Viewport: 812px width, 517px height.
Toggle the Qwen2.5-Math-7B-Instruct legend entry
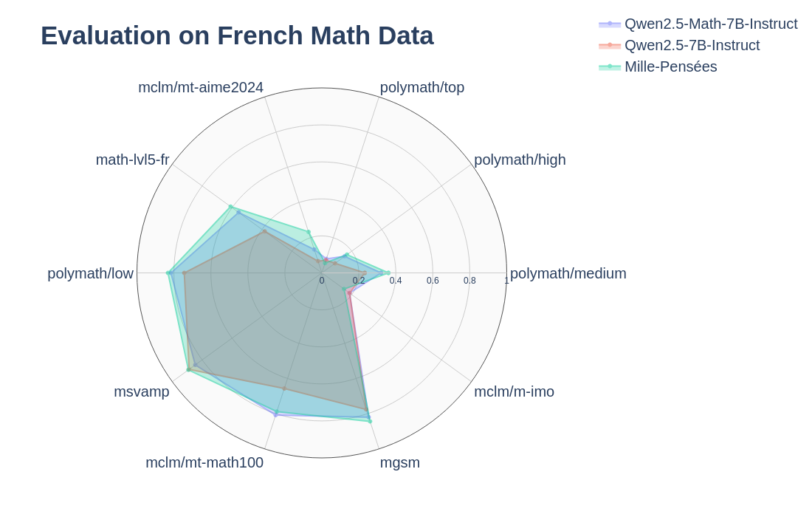710,24
